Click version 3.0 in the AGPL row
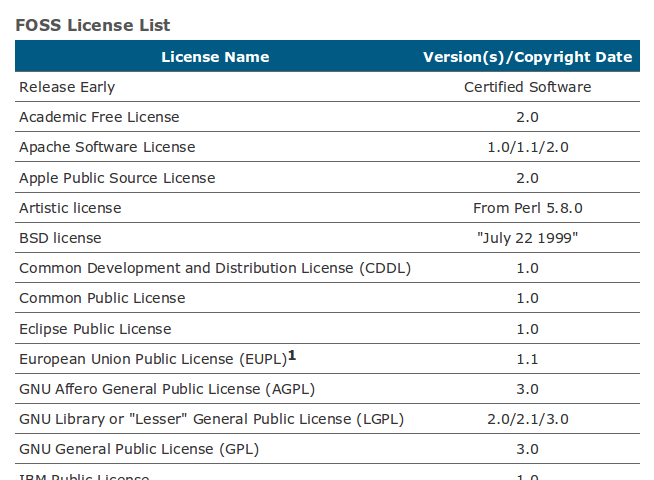 point(528,389)
